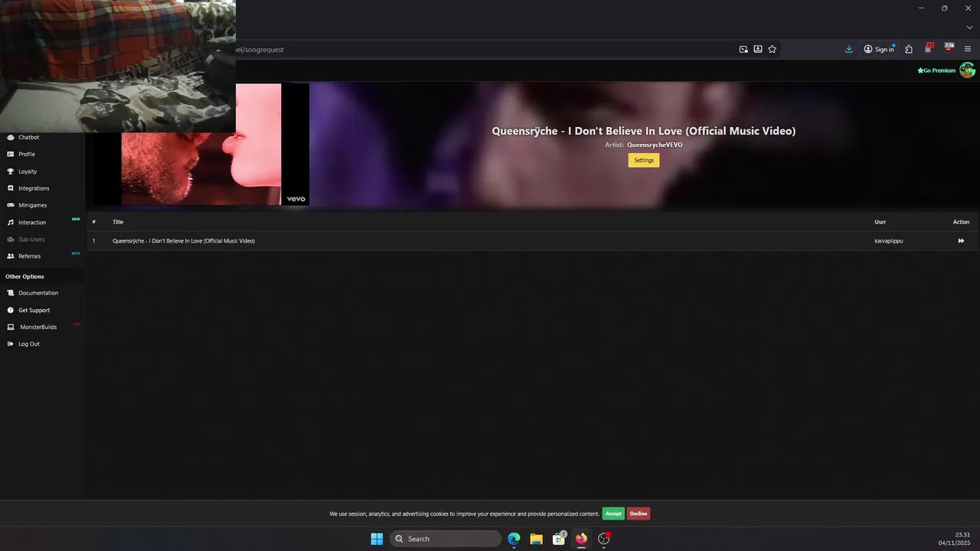Skip the Queensrÿche song with fast-forward icon
Viewport: 980px width, 551px height.
tap(961, 241)
